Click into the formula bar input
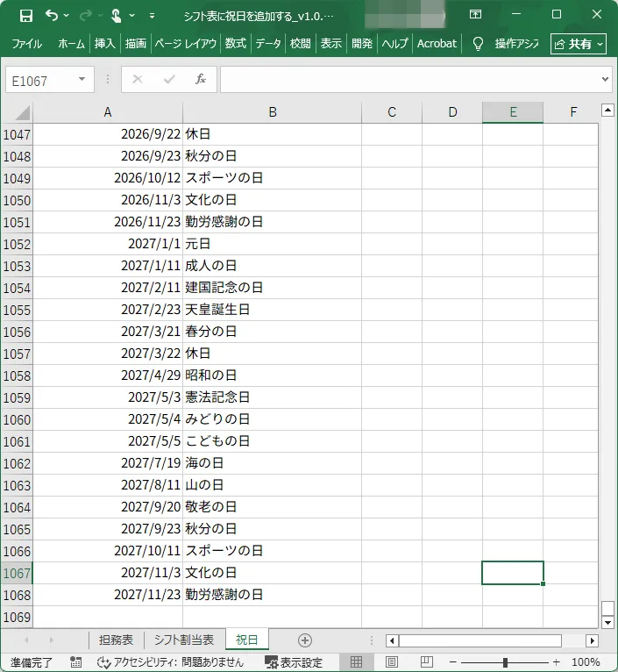Viewport: 618px width, 672px height. tap(410, 79)
